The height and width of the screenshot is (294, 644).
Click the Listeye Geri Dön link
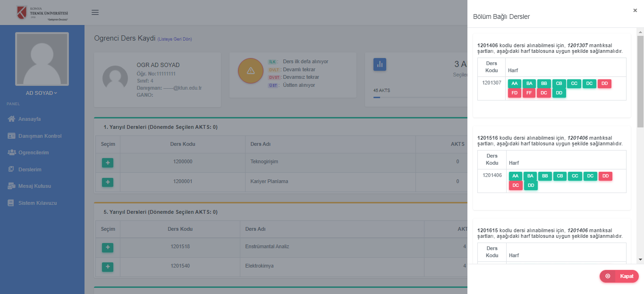(175, 39)
